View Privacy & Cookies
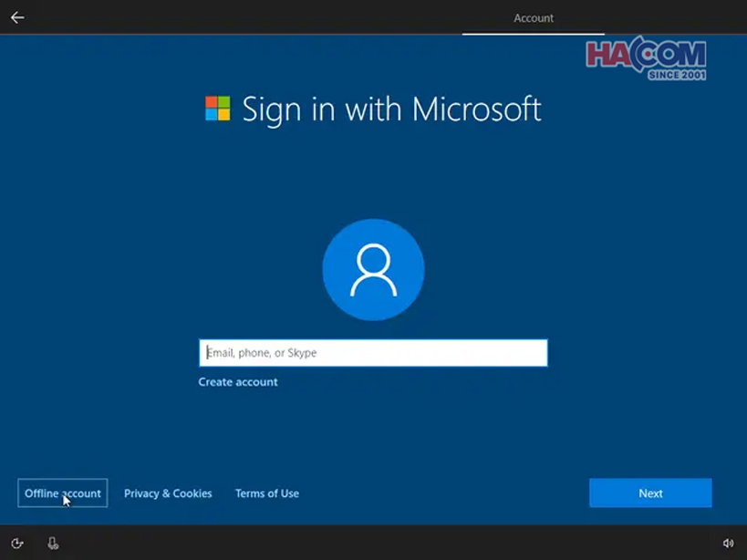This screenshot has width=747, height=560. click(168, 493)
